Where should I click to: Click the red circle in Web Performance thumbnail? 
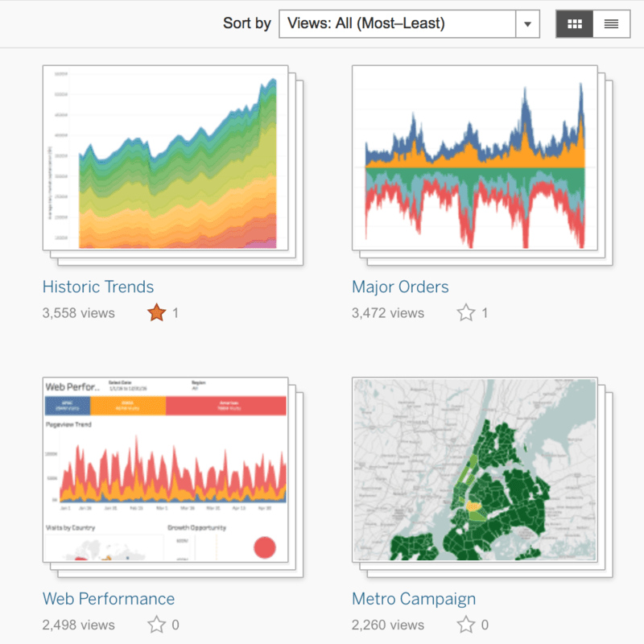tap(265, 548)
